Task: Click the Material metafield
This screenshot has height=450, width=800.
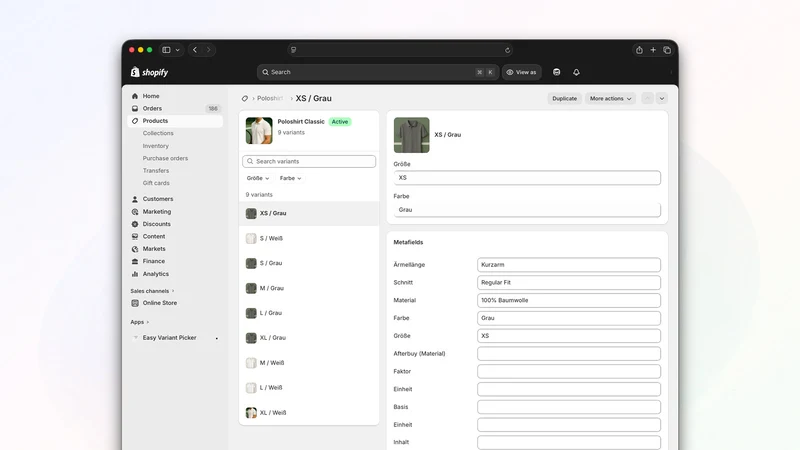Action: (569, 301)
